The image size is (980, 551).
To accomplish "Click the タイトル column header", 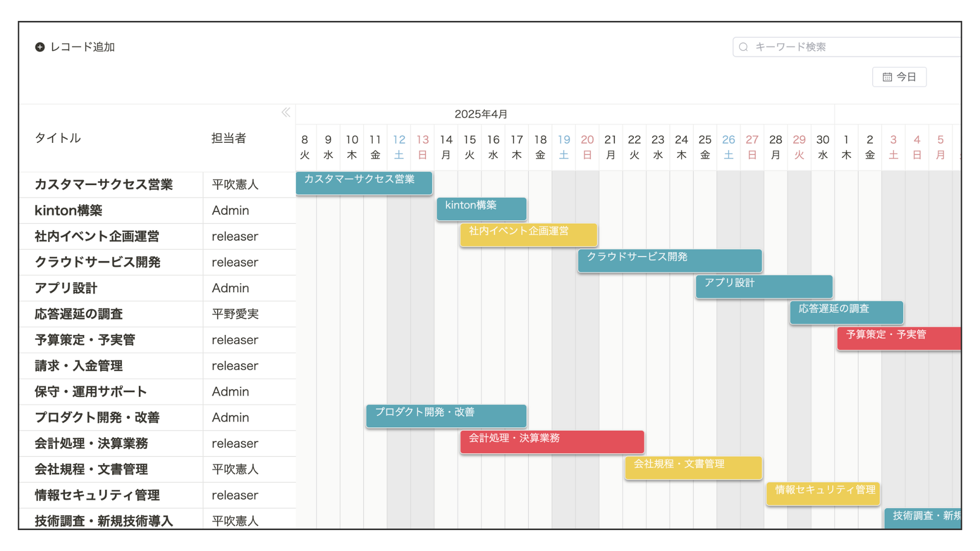I will point(58,138).
